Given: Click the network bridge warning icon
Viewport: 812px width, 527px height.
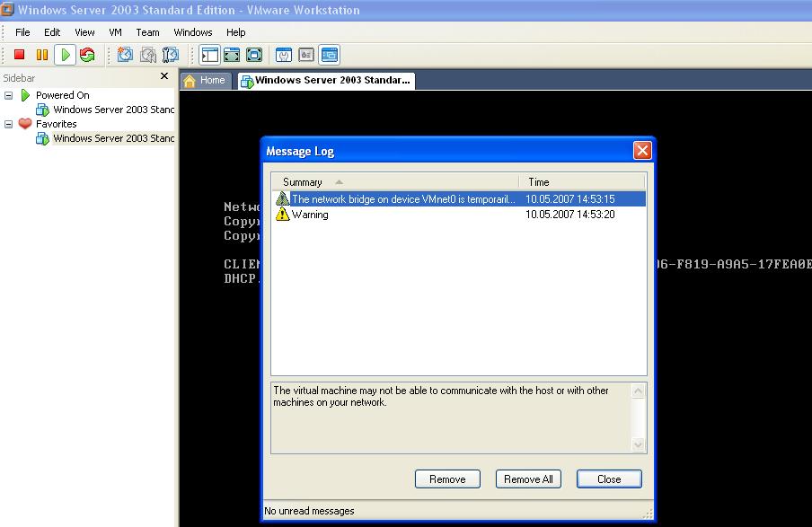Looking at the screenshot, I should [282, 198].
